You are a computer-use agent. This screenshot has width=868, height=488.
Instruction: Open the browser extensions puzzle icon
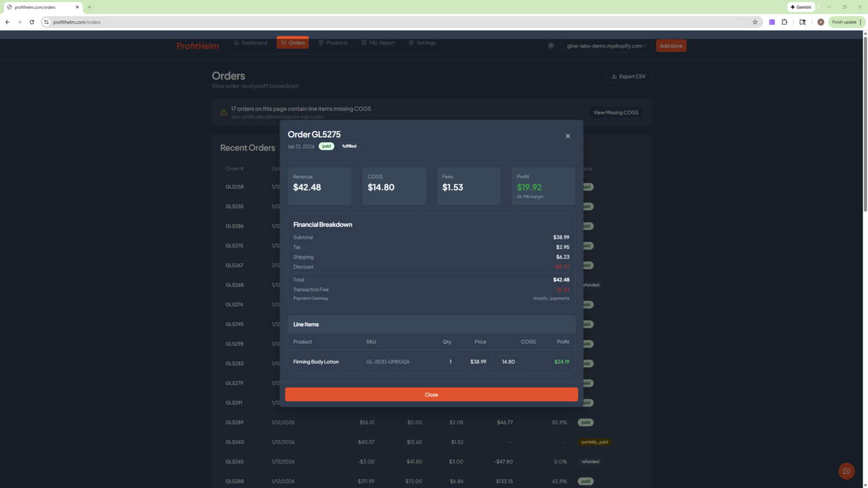[x=784, y=22]
